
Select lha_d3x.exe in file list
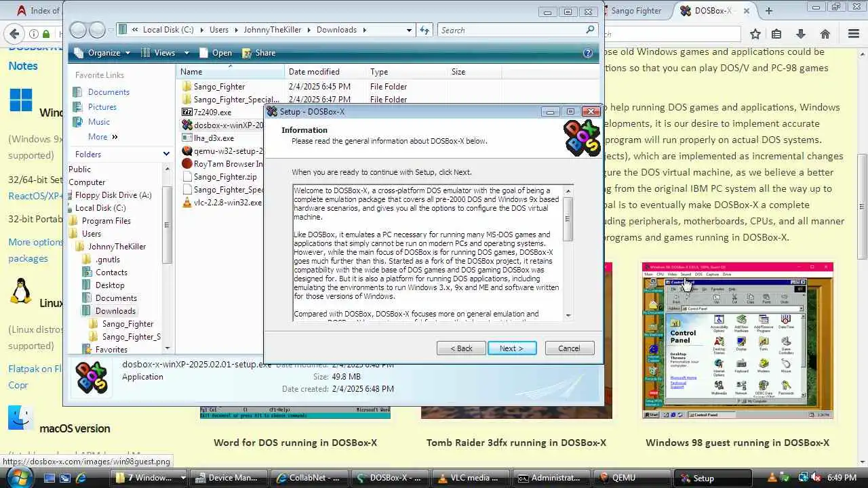click(214, 138)
